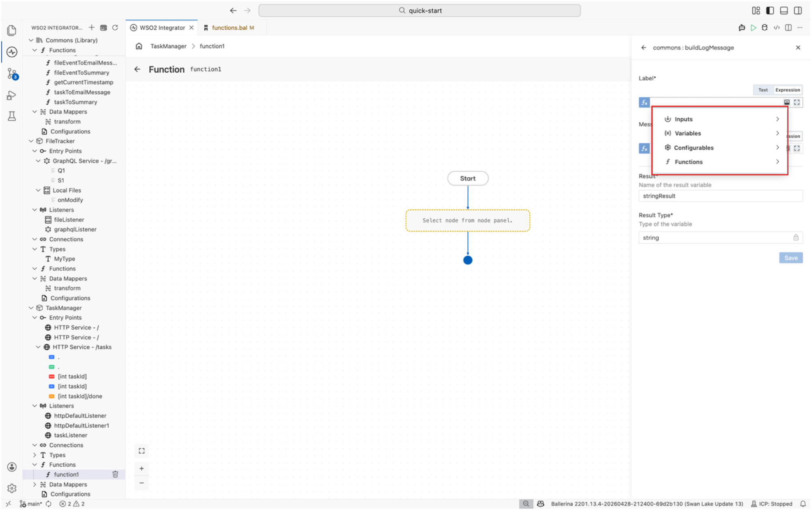Refresh the WSO2 Integrator project tree
Screen dimensions: 812x510
pyautogui.click(x=115, y=28)
